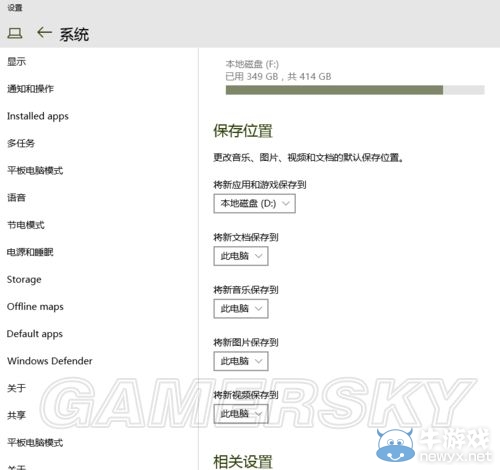Click the 相关设置 heading
Screen dimensions: 500x470
tap(243, 462)
